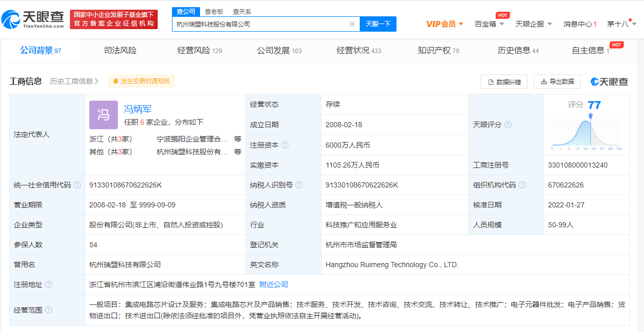Click the 1105.26万人民币 paid-in capital value
644x332 pixels.
click(352, 165)
